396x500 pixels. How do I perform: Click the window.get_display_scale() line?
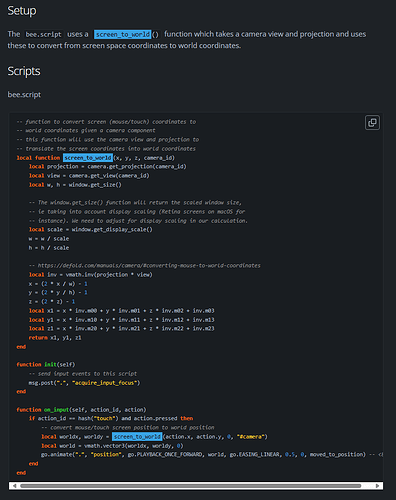pos(91,229)
